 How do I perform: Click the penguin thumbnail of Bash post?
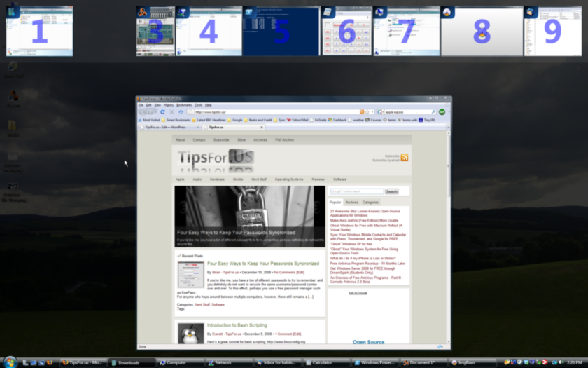tap(191, 334)
